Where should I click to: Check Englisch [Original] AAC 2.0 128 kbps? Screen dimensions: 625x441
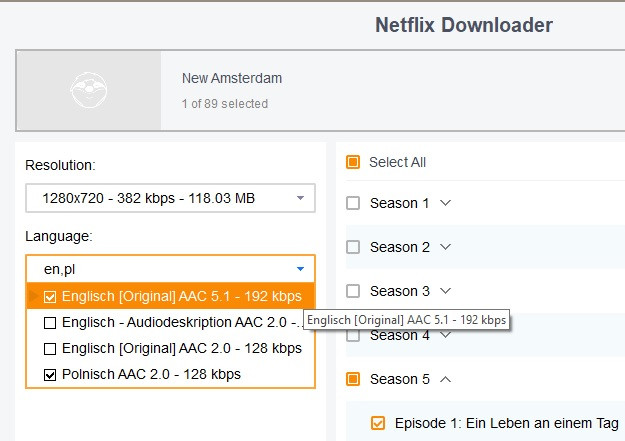tap(50, 348)
